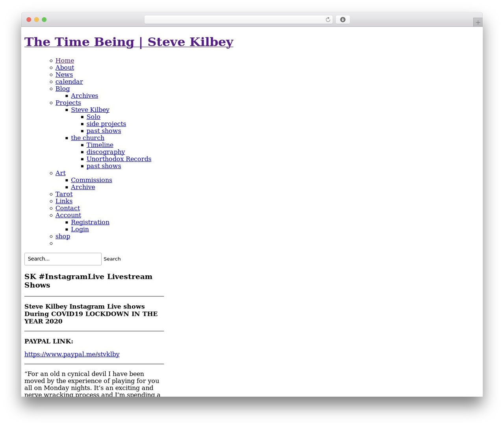Open the About menu link
This screenshot has height=427, width=504.
tap(65, 68)
